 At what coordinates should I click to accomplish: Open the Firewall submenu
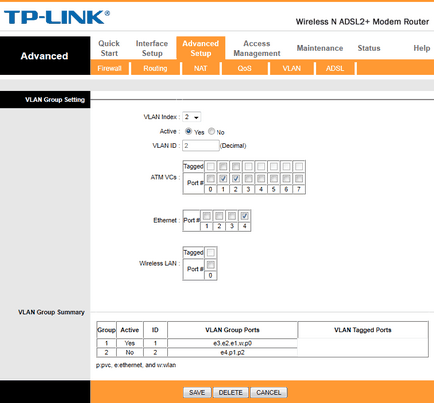tap(109, 68)
